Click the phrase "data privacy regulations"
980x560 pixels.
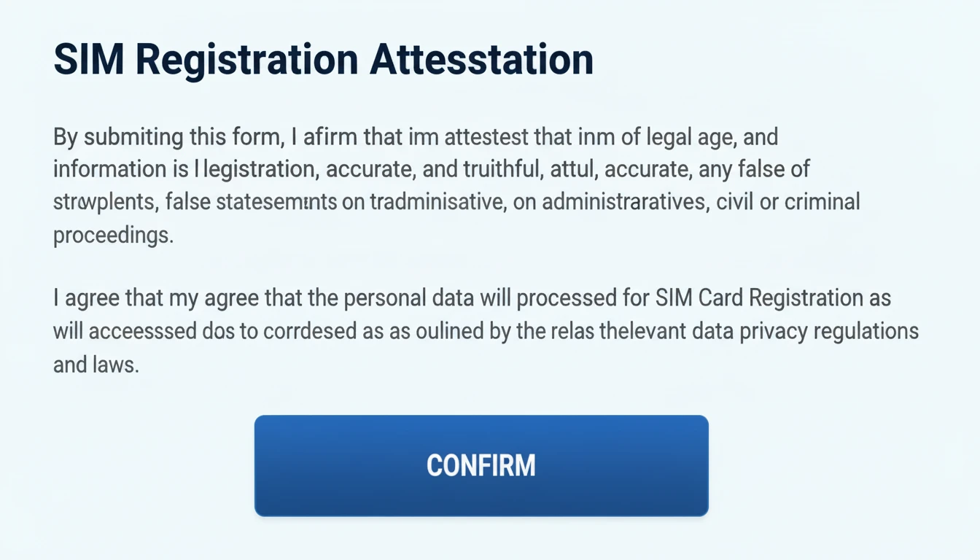808,331
